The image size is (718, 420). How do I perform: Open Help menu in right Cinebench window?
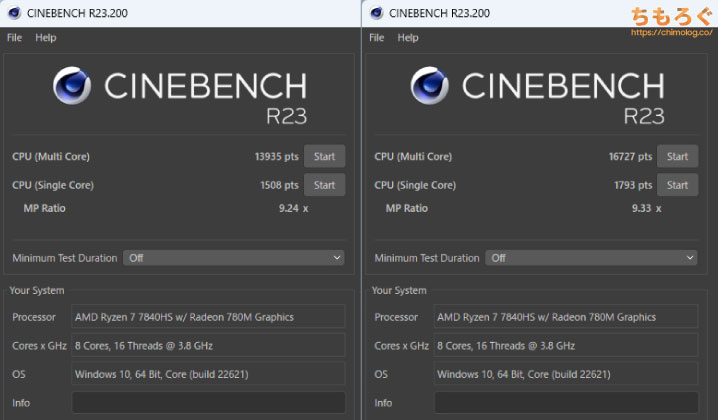point(408,38)
